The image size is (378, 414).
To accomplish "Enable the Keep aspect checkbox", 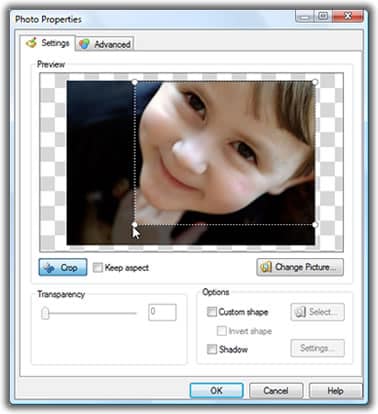I will point(98,267).
